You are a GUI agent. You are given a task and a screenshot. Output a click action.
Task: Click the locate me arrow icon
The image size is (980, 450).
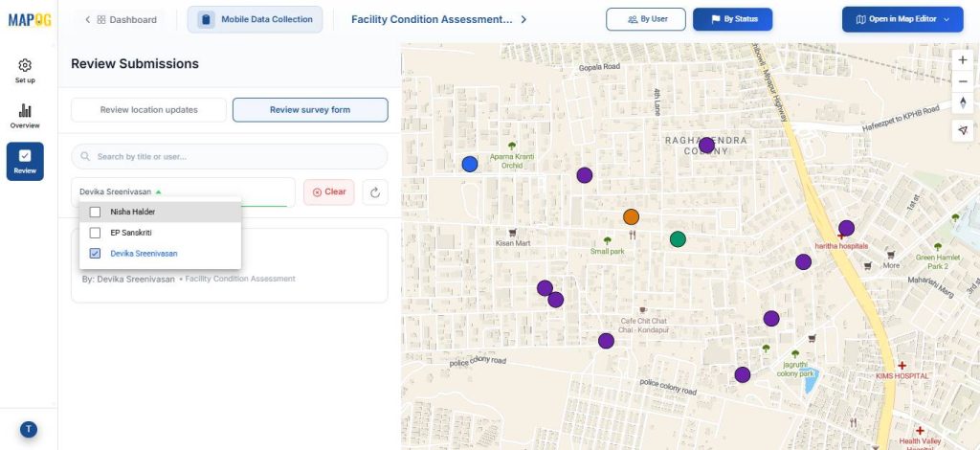(963, 130)
